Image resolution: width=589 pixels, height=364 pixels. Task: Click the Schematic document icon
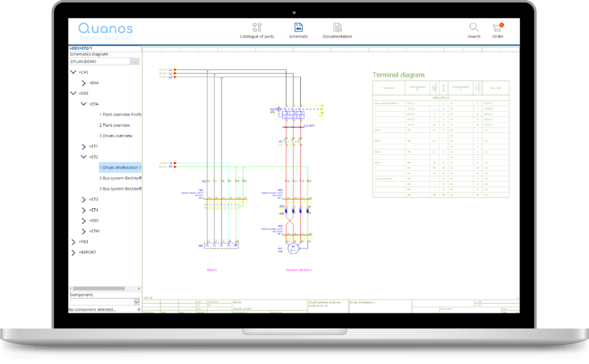[299, 26]
